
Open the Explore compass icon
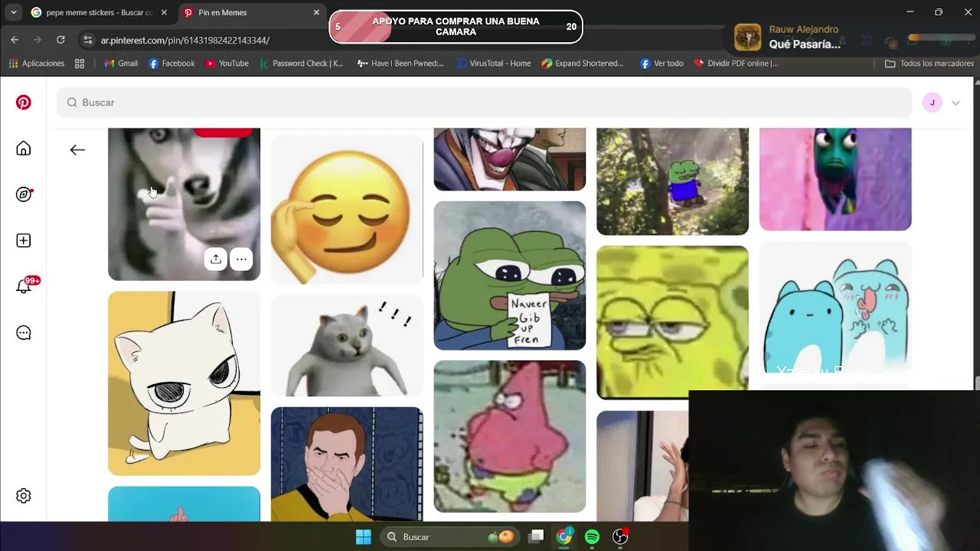tap(24, 194)
